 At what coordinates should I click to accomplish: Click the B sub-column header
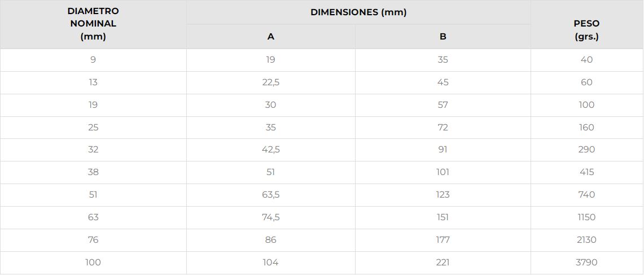click(443, 37)
